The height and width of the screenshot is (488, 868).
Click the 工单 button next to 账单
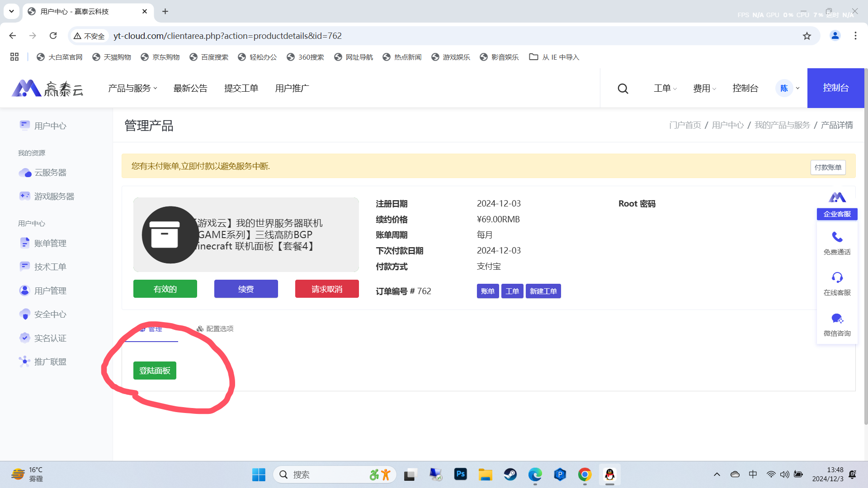click(x=512, y=291)
